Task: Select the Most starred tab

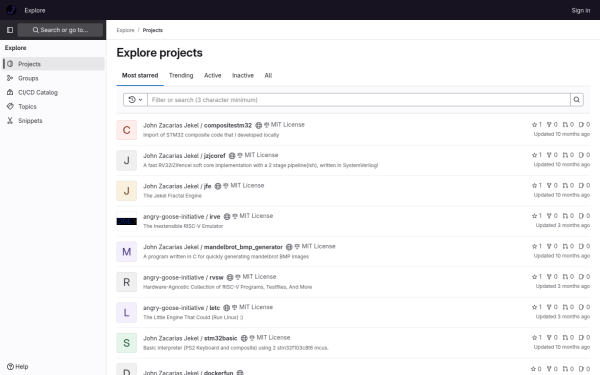Action: click(140, 75)
